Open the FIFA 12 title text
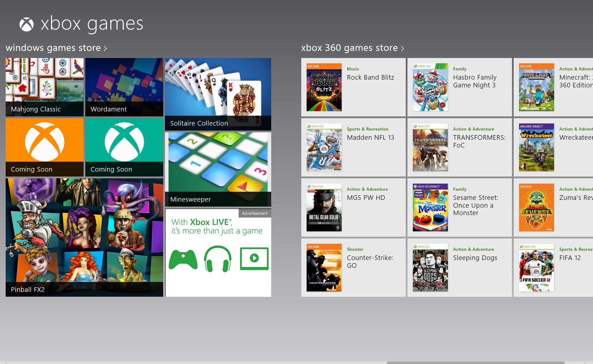The image size is (593, 364). pos(570,258)
